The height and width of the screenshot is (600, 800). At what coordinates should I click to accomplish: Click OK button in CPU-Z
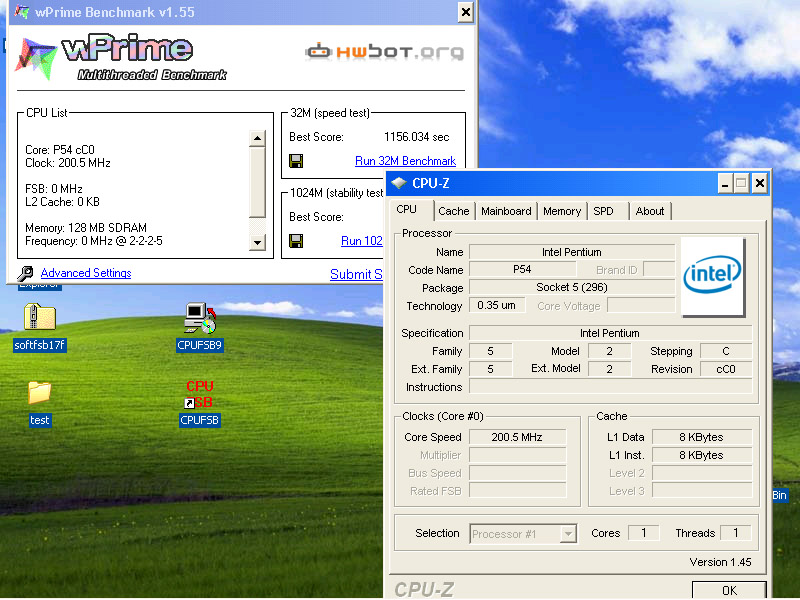pyautogui.click(x=729, y=590)
